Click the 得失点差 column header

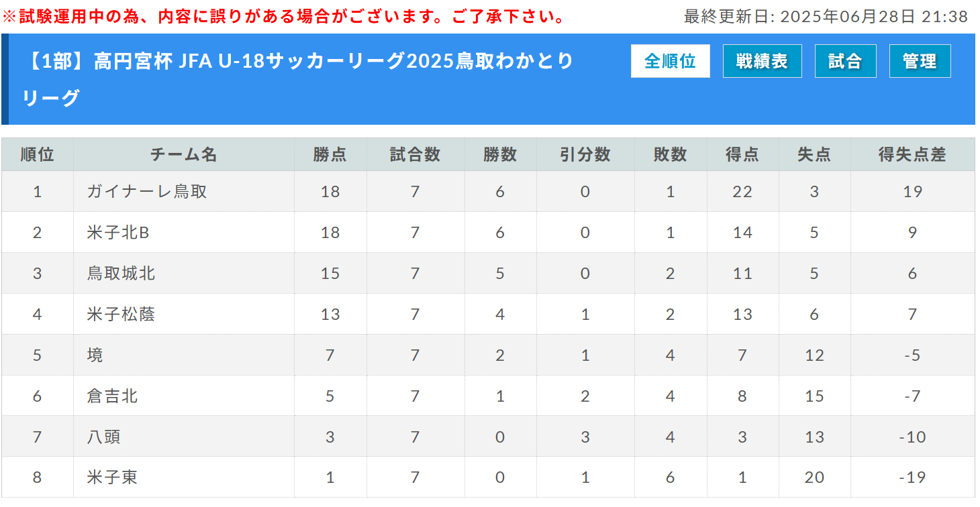point(912,155)
